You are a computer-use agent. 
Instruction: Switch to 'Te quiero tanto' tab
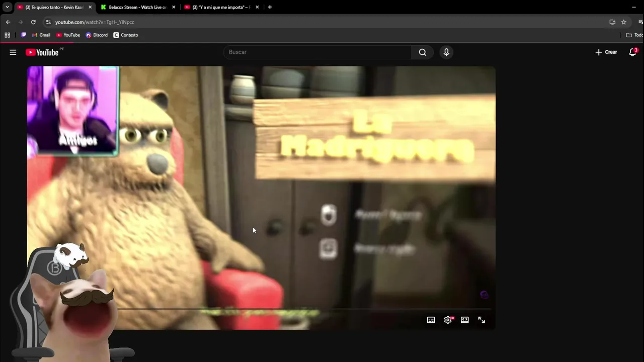pos(54,7)
